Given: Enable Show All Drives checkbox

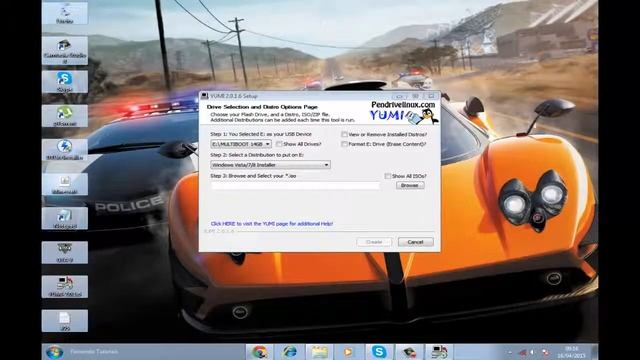Looking at the screenshot, I should click(279, 144).
